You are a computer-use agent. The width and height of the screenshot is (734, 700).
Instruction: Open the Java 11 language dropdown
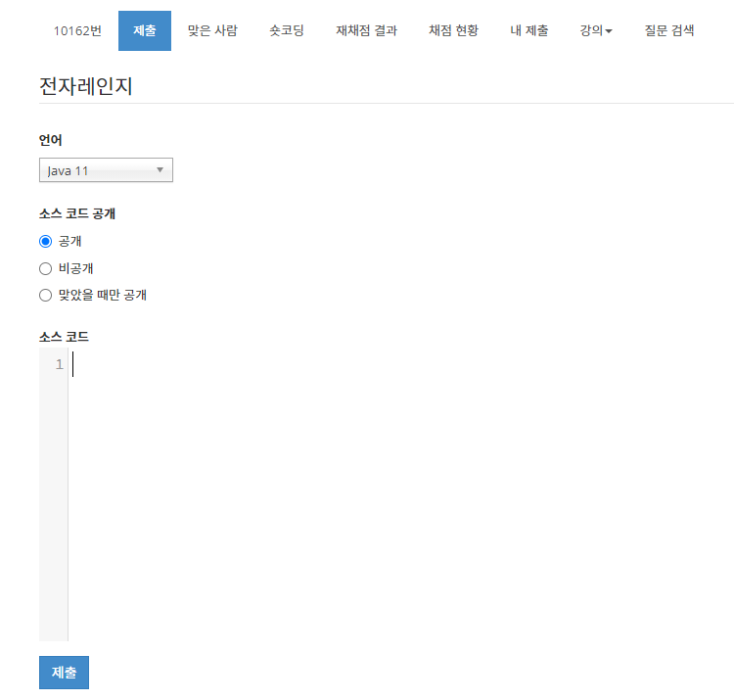coord(107,170)
